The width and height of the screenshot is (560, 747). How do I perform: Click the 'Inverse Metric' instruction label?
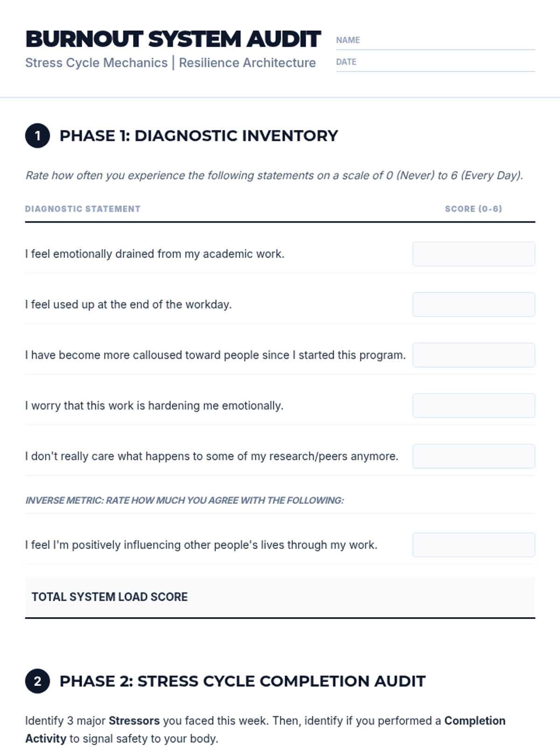[184, 500]
